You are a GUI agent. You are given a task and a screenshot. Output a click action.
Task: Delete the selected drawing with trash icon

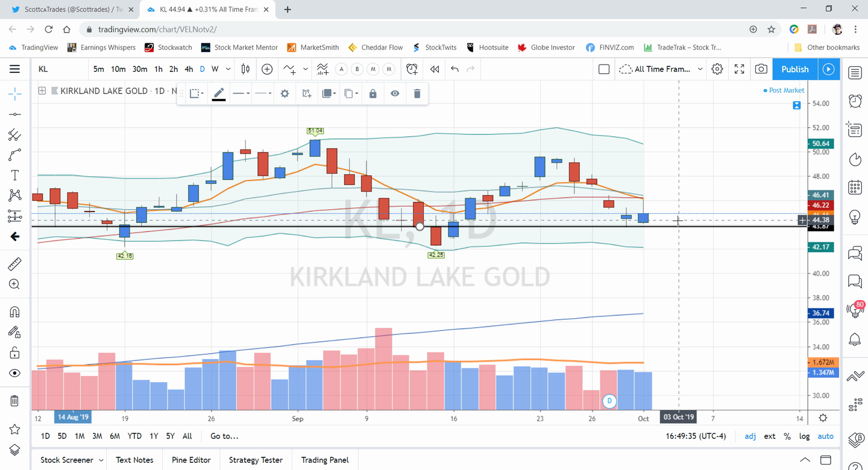tap(417, 93)
